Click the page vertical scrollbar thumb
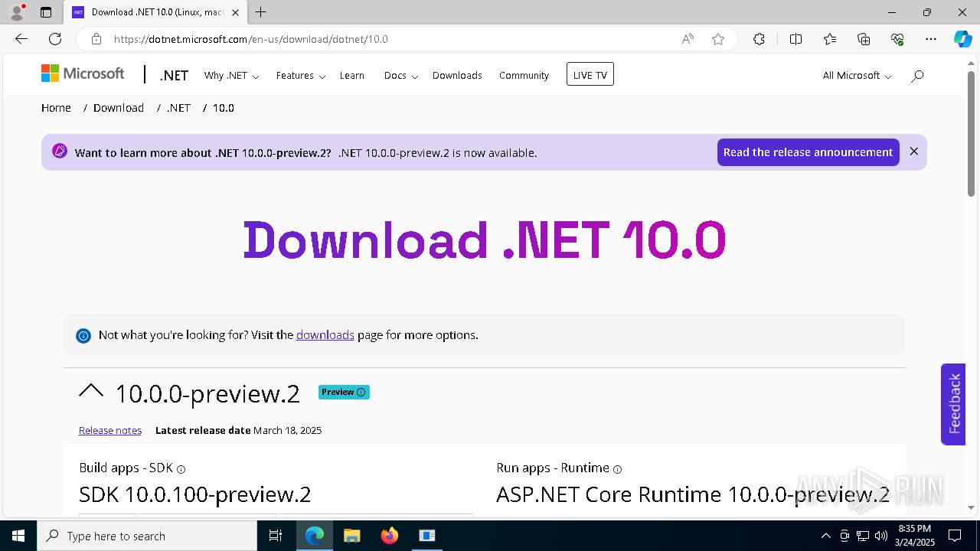This screenshot has width=980, height=551. [x=972, y=134]
